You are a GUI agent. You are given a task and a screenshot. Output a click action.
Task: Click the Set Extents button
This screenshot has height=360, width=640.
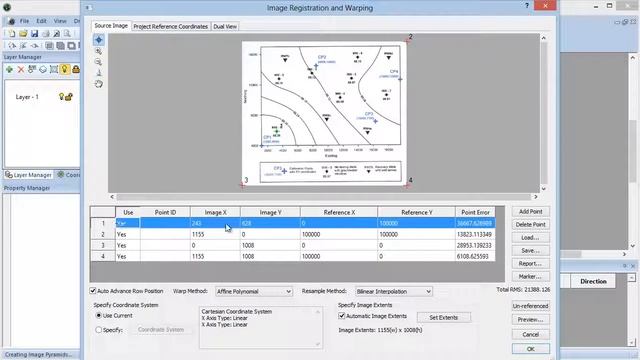[444, 318]
